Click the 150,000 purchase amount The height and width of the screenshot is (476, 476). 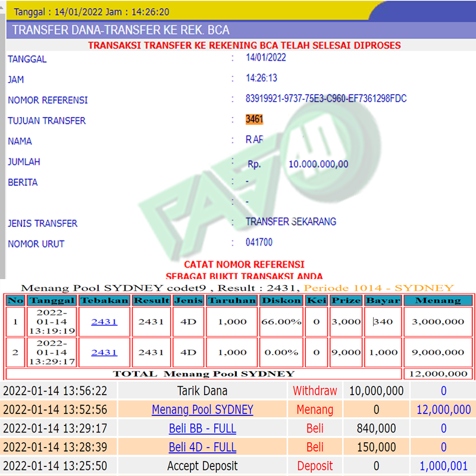376,447
